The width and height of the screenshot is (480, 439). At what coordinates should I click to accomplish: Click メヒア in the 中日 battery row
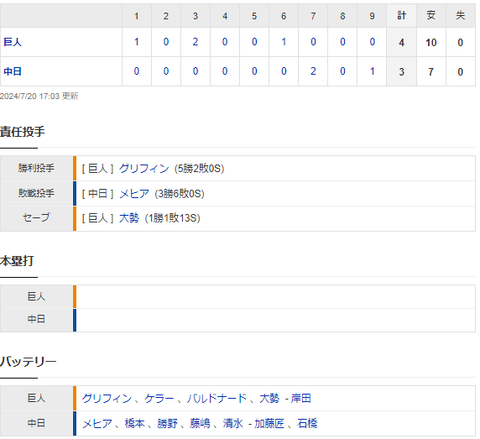click(x=97, y=423)
